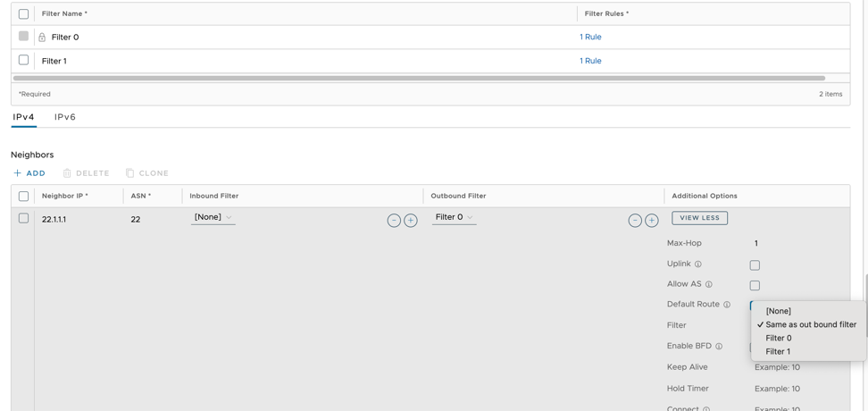
Task: Open the Outbound Filter 0 dropdown
Action: point(454,217)
